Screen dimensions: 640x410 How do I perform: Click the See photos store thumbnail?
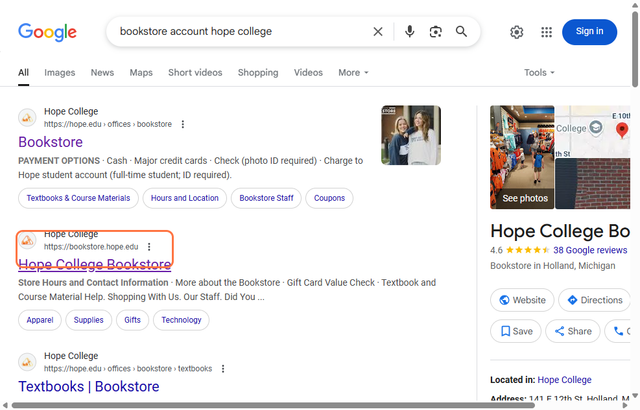click(x=522, y=157)
